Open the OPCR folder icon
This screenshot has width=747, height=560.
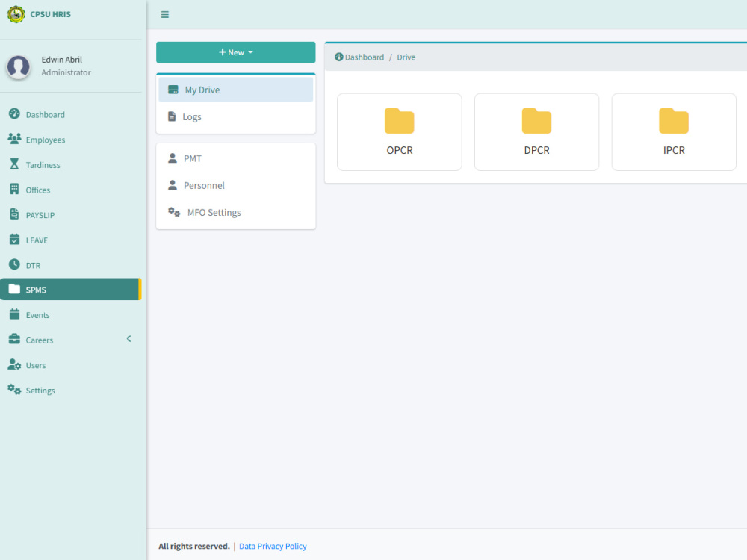(399, 121)
